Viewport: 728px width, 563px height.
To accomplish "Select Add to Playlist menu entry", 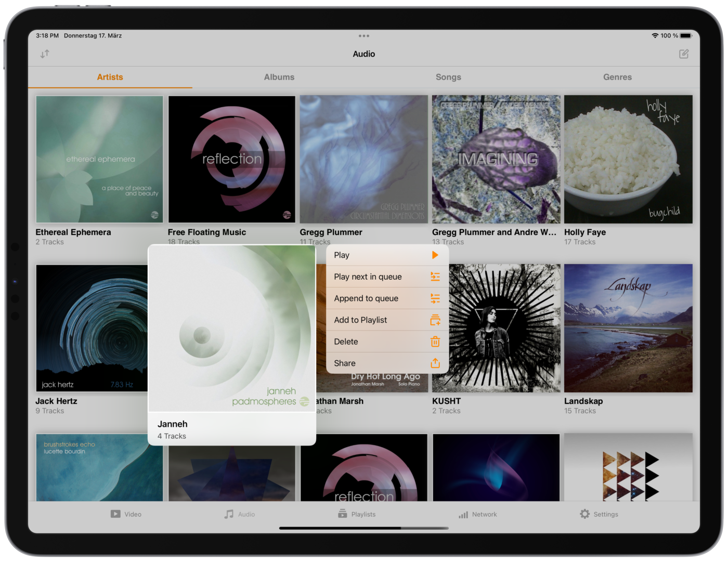I will pyautogui.click(x=387, y=320).
